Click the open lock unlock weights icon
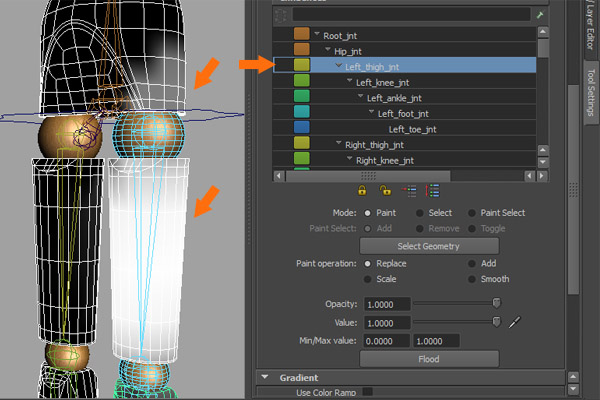Screen dimensions: 600x400 (385, 190)
